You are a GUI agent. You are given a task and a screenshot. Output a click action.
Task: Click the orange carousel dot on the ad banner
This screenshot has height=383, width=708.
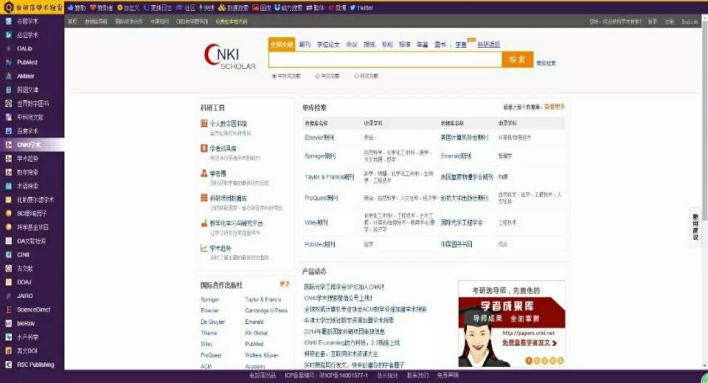pos(529,360)
